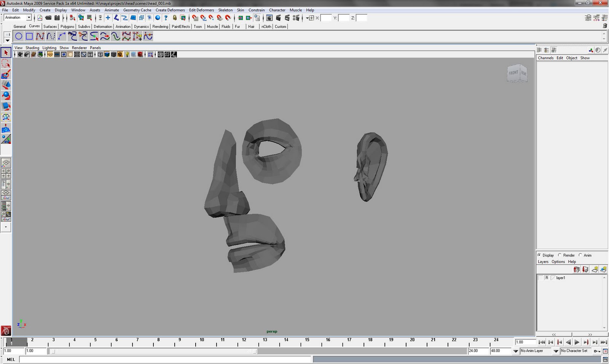Switch to four view panel layout
The width and height of the screenshot is (609, 364).
click(6, 174)
